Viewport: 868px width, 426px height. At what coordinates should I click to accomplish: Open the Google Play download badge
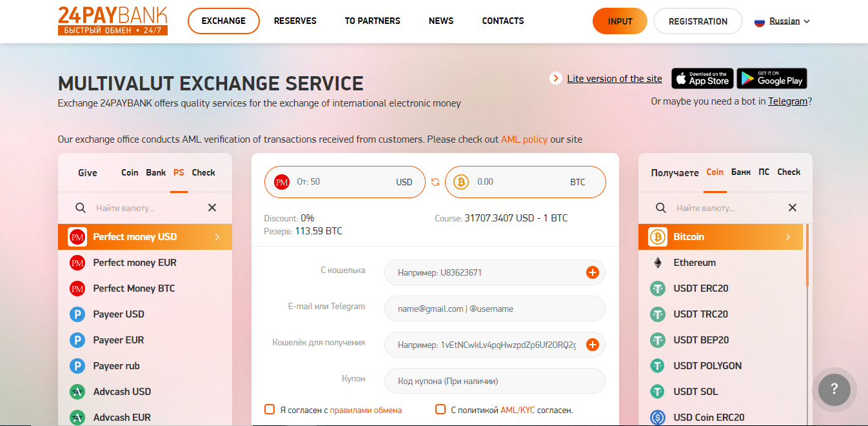coord(772,78)
